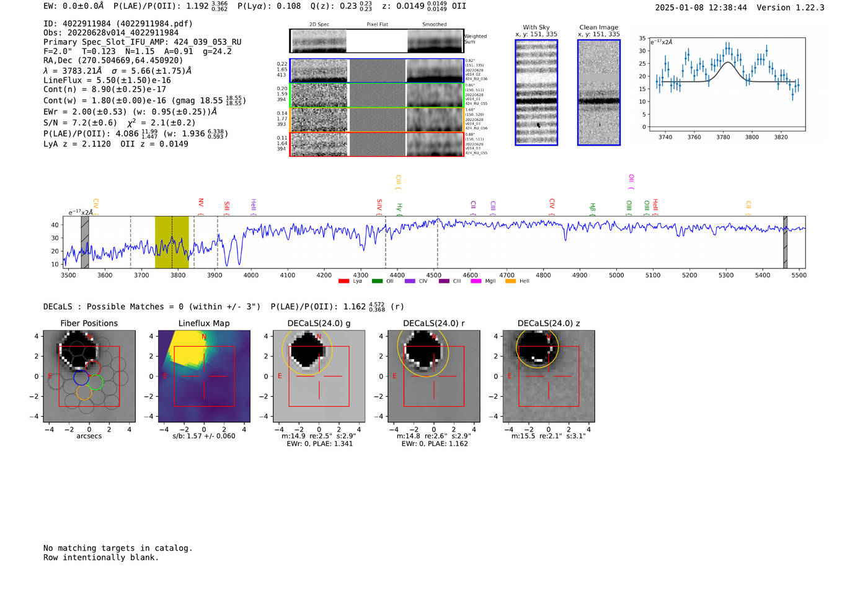Click the 2D Spec column header
This screenshot has height=591, width=868.
point(319,24)
